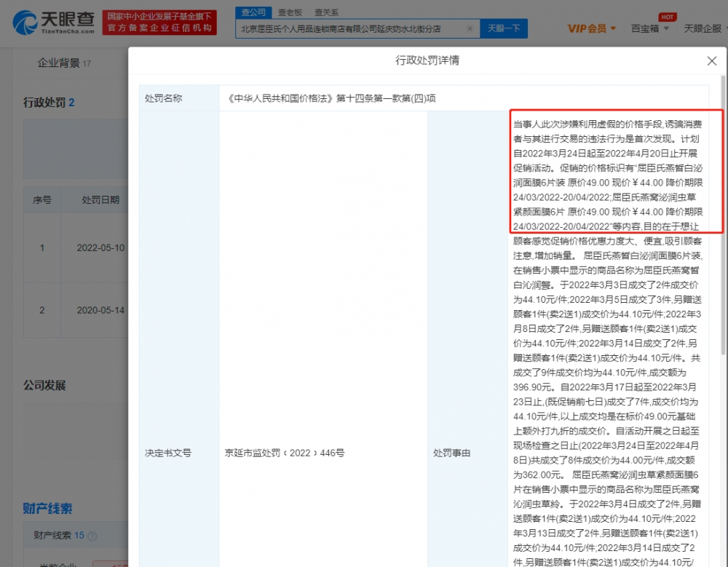Screen dimensions: 728x567
Task: Open the 财产线索 15 tab
Action: click(x=59, y=536)
